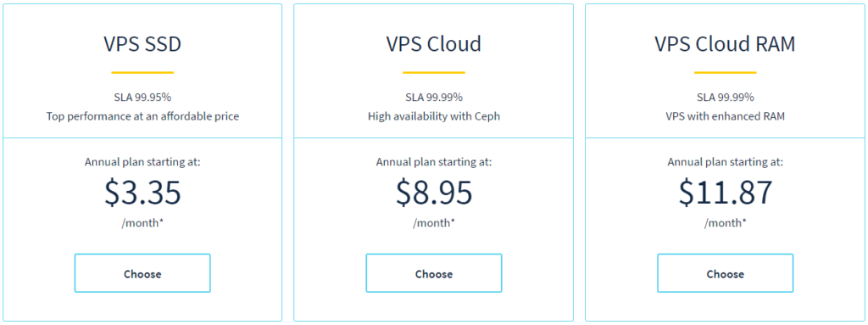868x325 pixels.
Task: Select the $3.35 price text
Action: [x=142, y=192]
